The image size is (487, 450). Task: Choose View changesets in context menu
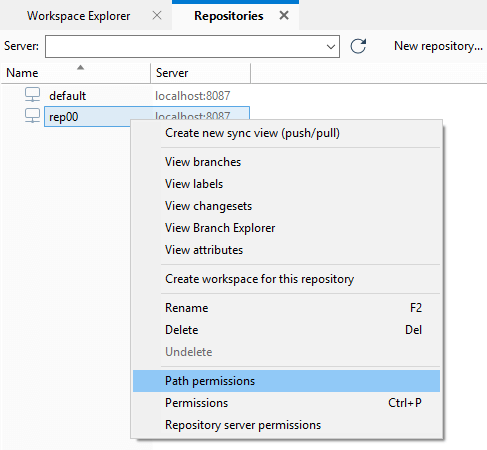pyautogui.click(x=286, y=206)
